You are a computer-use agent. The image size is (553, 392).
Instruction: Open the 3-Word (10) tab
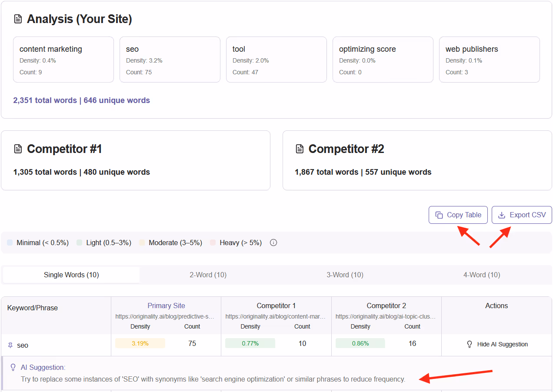coord(345,275)
